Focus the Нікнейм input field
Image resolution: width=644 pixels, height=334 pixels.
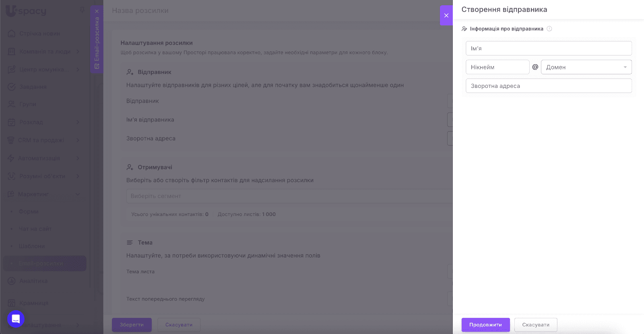click(x=497, y=67)
